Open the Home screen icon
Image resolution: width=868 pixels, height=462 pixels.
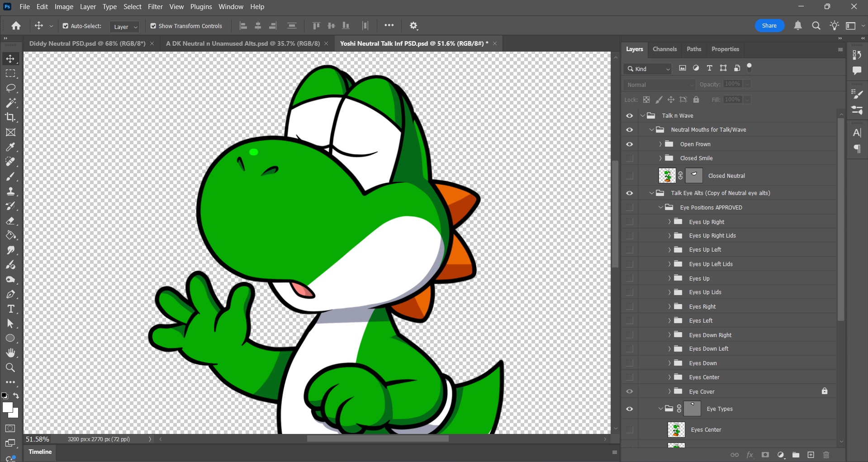tap(16, 26)
